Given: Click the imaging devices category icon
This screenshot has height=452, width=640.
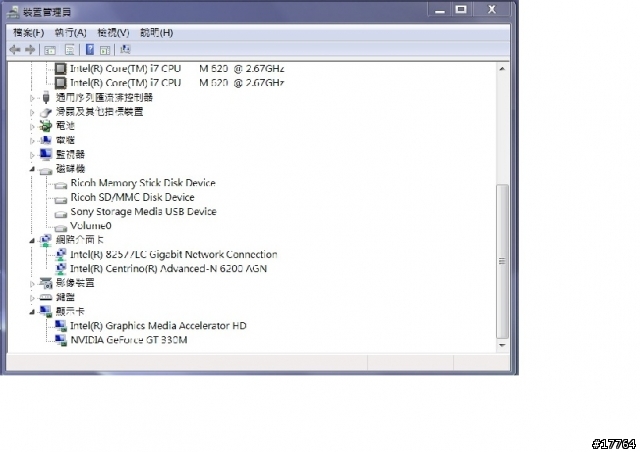Looking at the screenshot, I should point(46,283).
